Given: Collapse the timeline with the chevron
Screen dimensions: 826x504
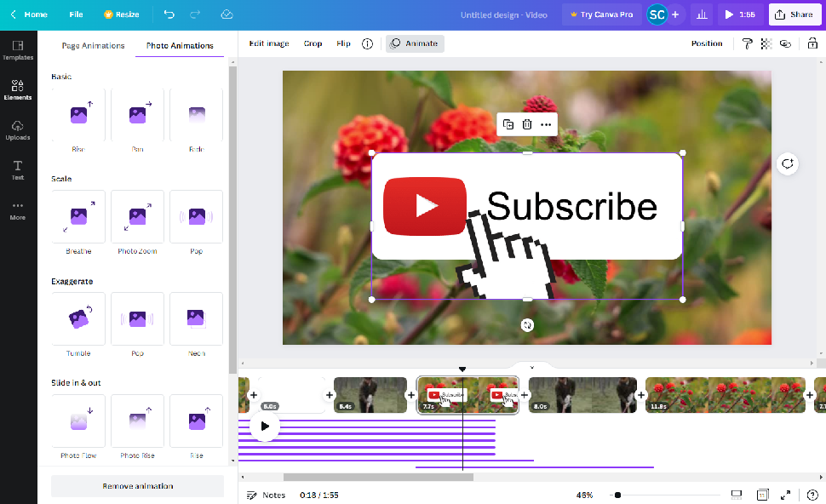Looking at the screenshot, I should [x=531, y=367].
